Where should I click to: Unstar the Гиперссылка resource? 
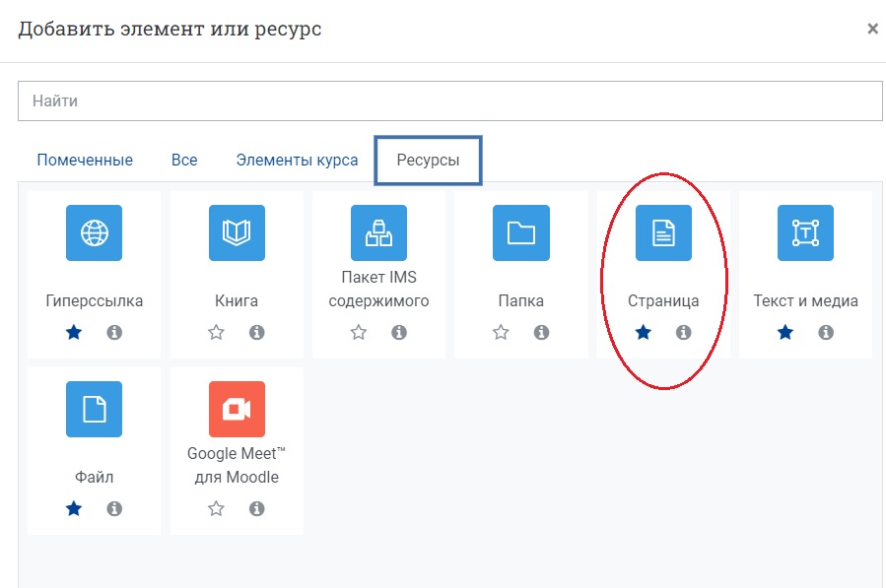click(x=74, y=332)
